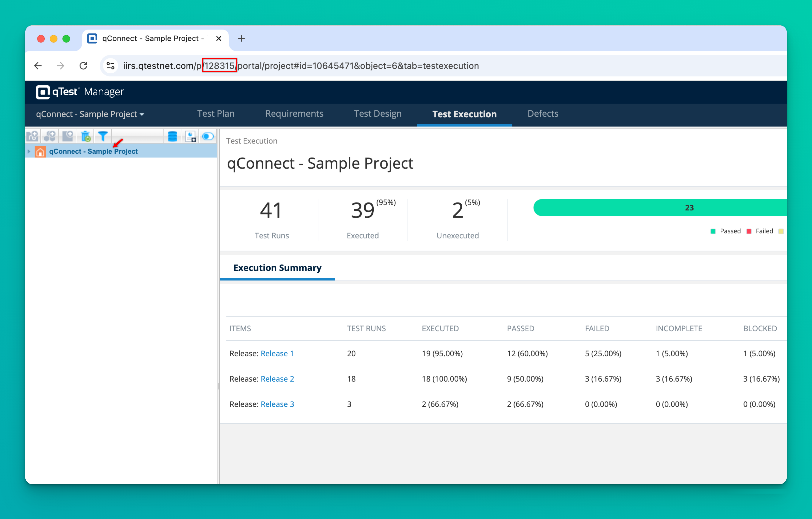
Task: Open the report export icon in tree toolbar
Action: point(190,136)
